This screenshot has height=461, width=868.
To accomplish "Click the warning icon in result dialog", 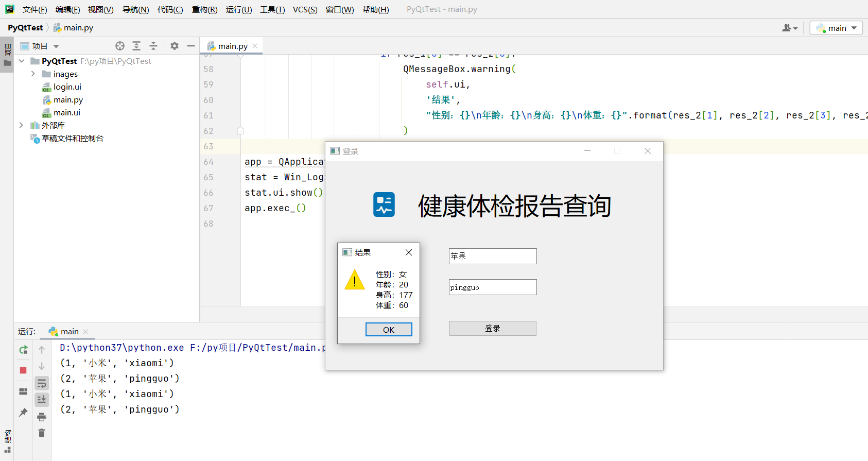I will (x=355, y=280).
